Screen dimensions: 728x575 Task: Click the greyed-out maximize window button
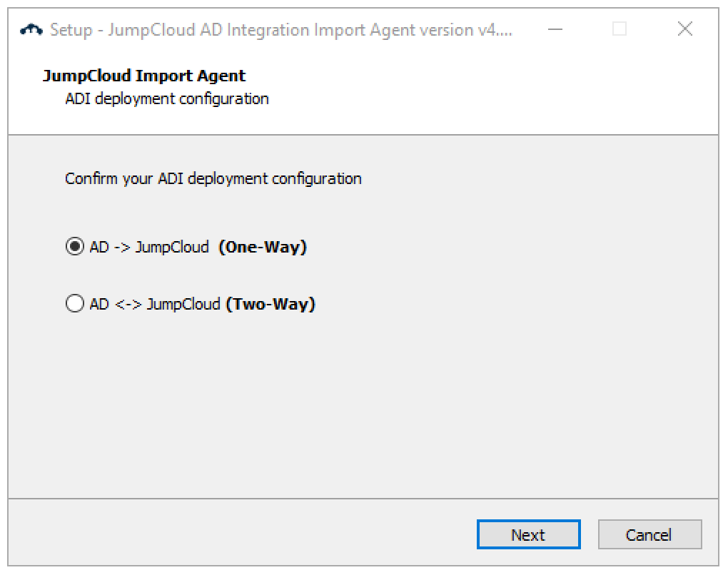(x=620, y=29)
